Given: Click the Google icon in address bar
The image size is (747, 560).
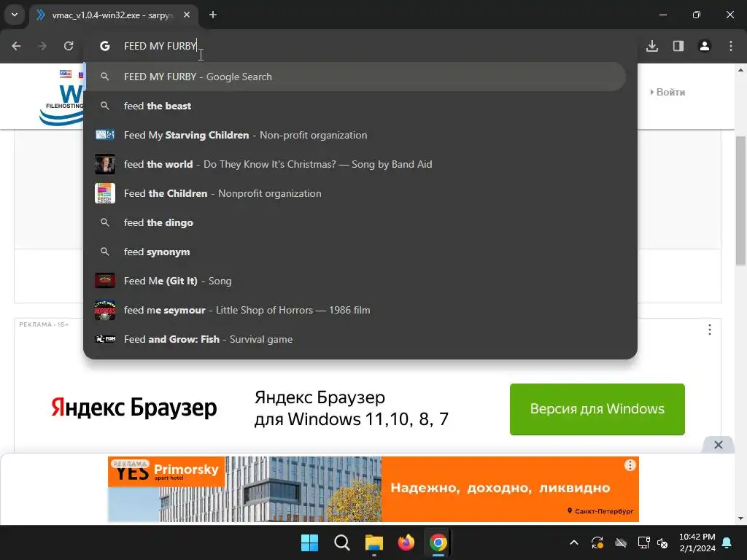Looking at the screenshot, I should (x=105, y=46).
